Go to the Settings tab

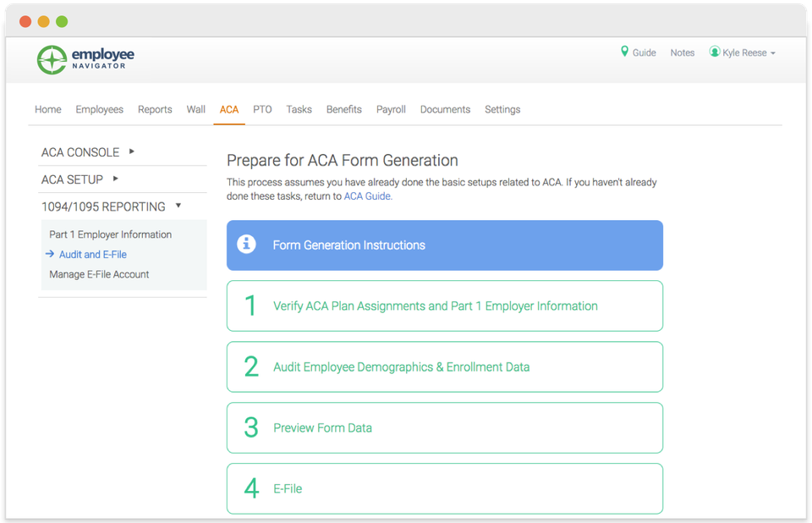click(x=502, y=109)
